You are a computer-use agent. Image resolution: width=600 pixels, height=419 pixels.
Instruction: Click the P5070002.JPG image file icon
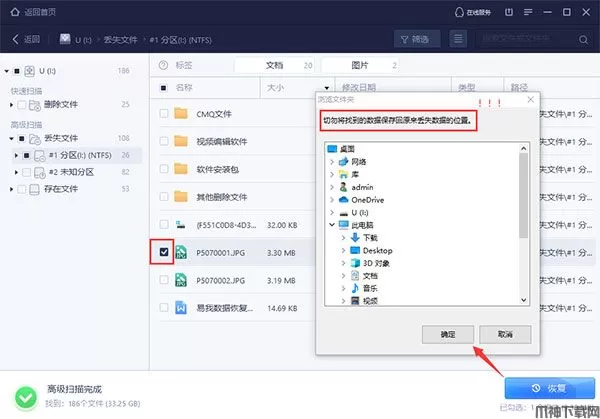pos(181,280)
